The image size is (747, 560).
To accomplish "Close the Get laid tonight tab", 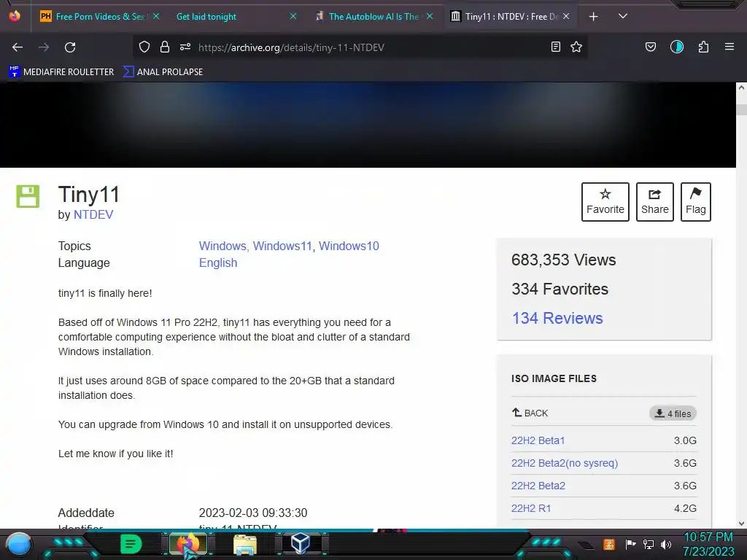I will [x=293, y=16].
